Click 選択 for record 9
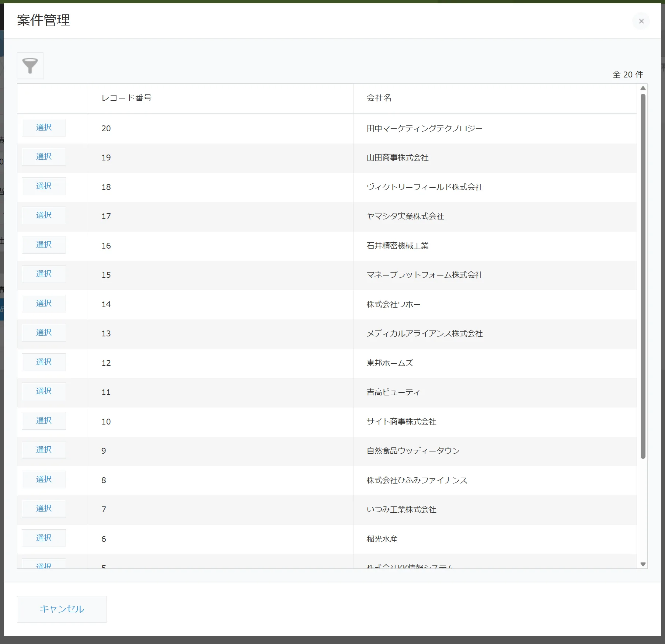 [x=44, y=450]
